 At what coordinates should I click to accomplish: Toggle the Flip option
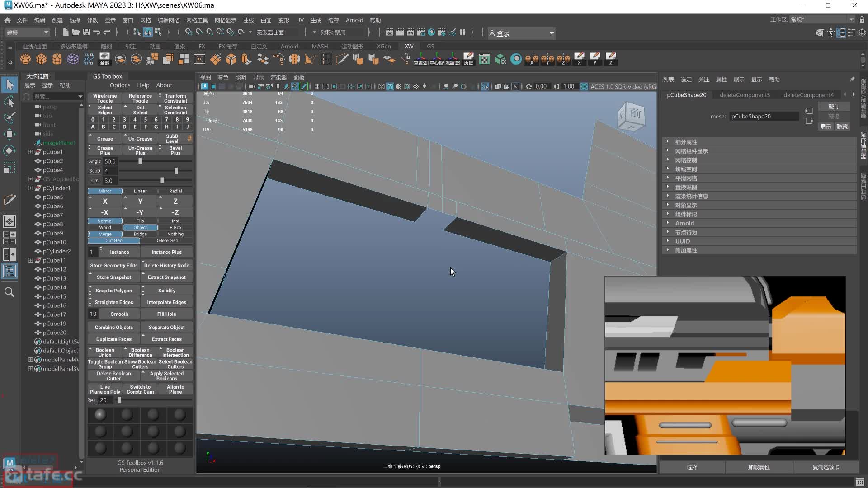click(x=140, y=221)
